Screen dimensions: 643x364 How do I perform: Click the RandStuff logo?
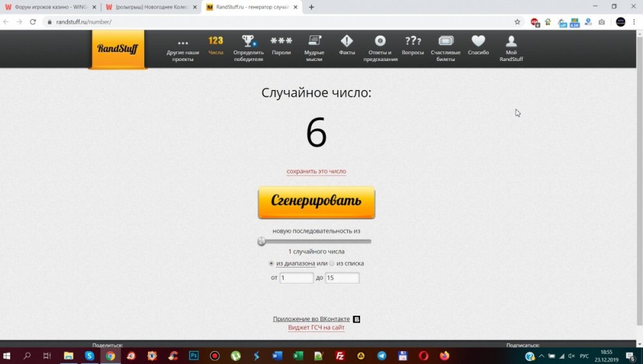coord(118,49)
